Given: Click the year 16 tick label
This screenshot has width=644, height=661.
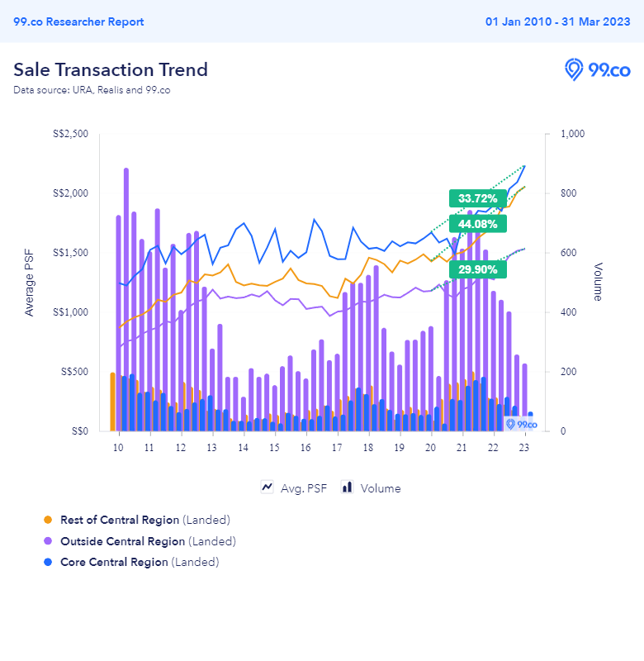Looking at the screenshot, I should click(x=305, y=448).
